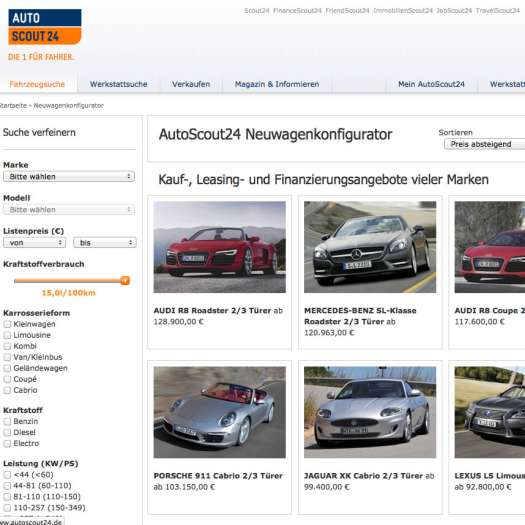Screen dimensions: 525x525
Task: Check the Kleinwagen checkbox
Action: tap(7, 324)
